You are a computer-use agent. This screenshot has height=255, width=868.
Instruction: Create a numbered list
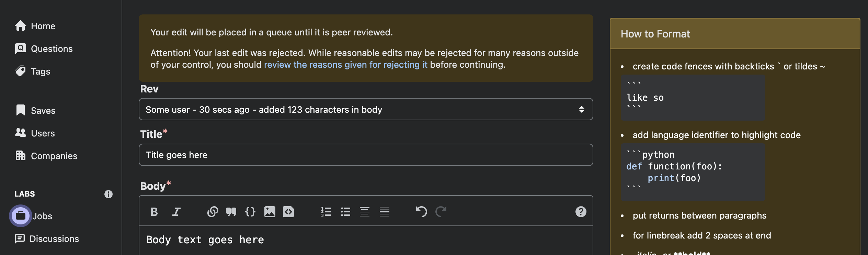[x=326, y=212]
